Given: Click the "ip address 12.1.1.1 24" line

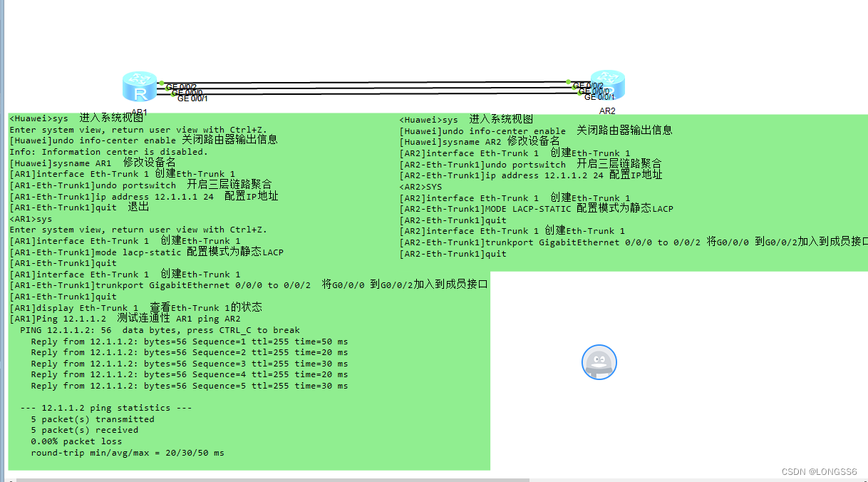Looking at the screenshot, I should click(143, 196).
